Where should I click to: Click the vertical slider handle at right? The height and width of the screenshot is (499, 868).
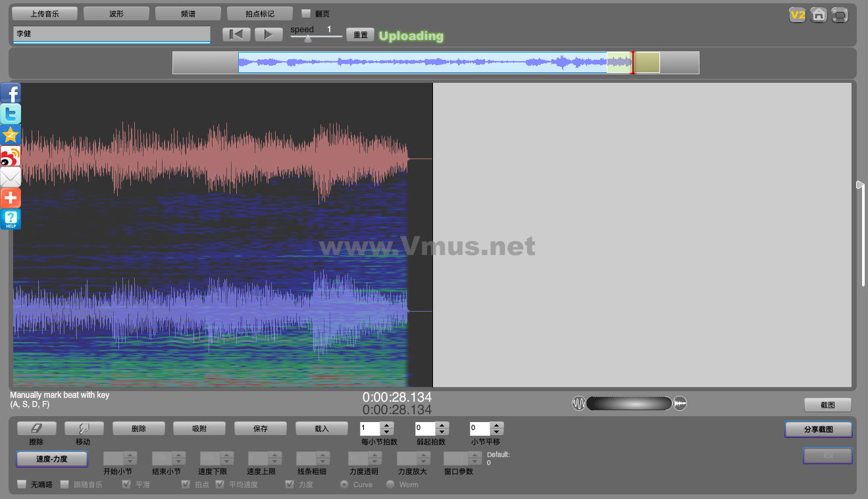click(x=859, y=185)
